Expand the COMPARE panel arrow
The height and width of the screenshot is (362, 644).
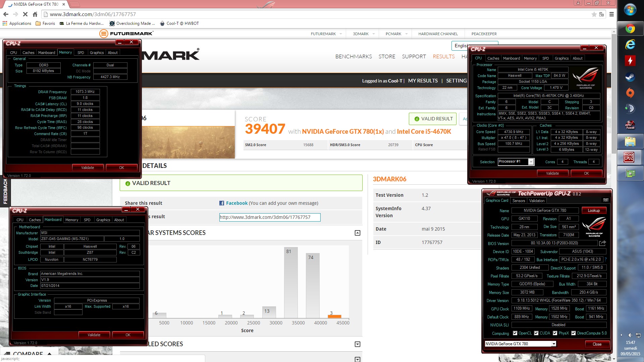pyautogui.click(x=50, y=354)
